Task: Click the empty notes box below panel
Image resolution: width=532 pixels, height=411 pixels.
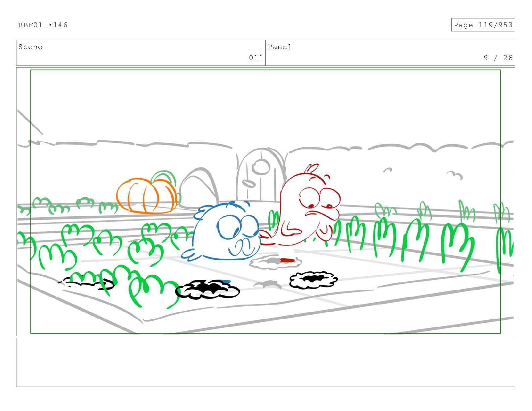Action: coord(266,362)
